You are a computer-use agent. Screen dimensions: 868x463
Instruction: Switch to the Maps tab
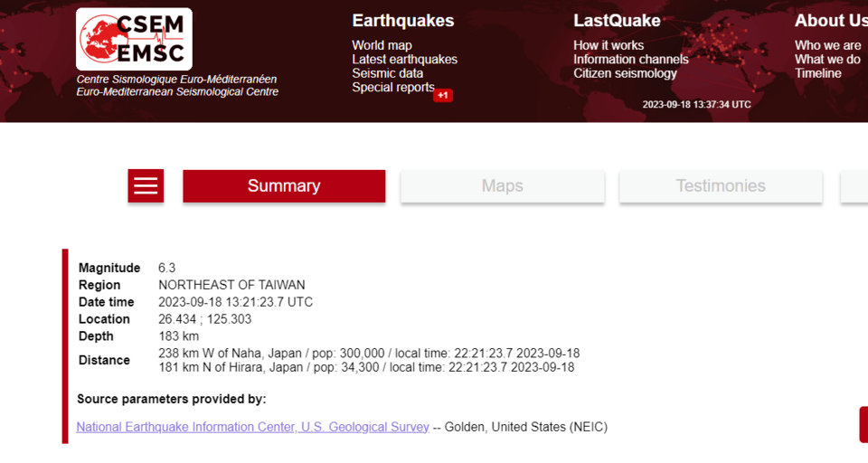pyautogui.click(x=502, y=185)
